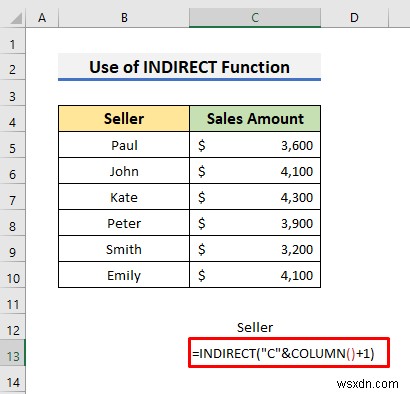The height and width of the screenshot is (394, 410).
Task: Select the cell containing 'Smith'
Action: point(124,249)
